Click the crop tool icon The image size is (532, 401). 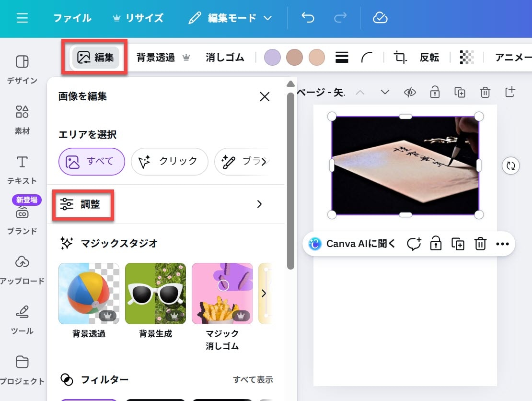[x=400, y=58]
